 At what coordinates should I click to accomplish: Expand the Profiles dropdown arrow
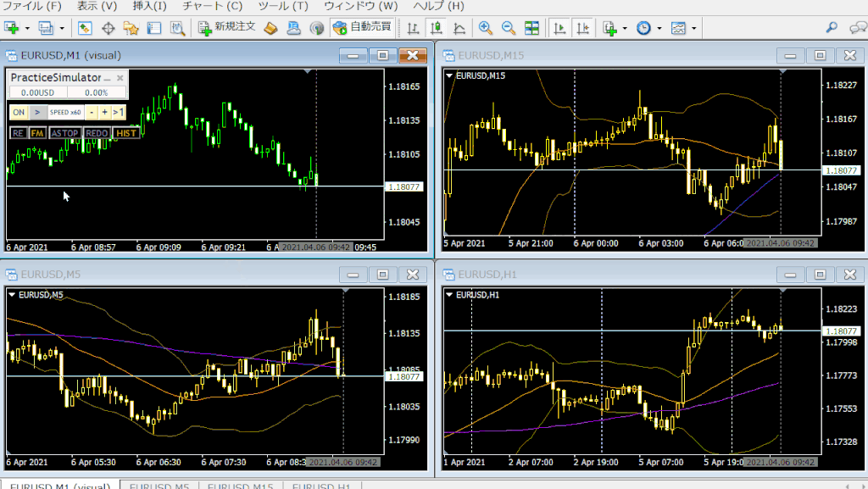61,28
